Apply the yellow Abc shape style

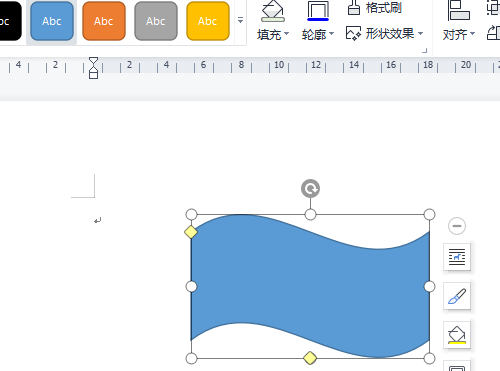208,21
